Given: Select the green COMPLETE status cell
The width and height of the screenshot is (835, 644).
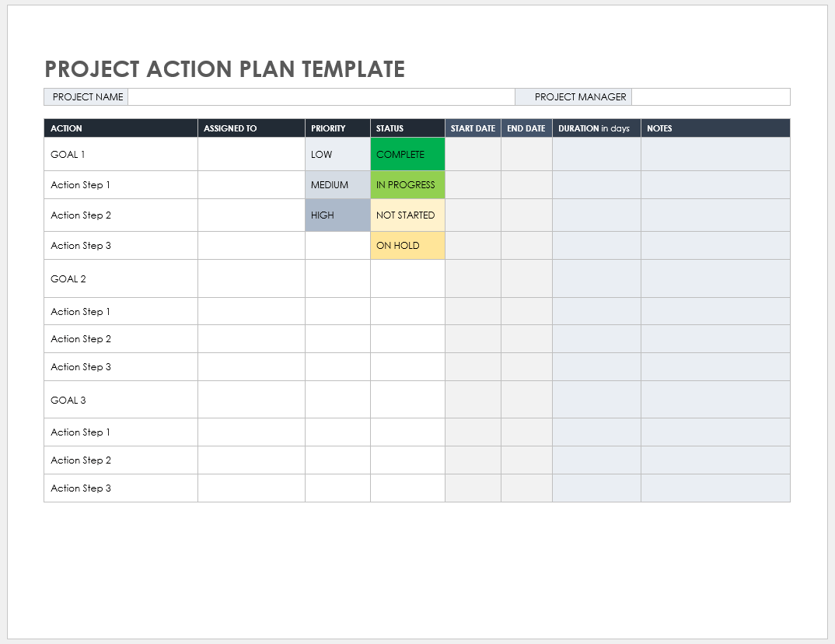Looking at the screenshot, I should 407,155.
